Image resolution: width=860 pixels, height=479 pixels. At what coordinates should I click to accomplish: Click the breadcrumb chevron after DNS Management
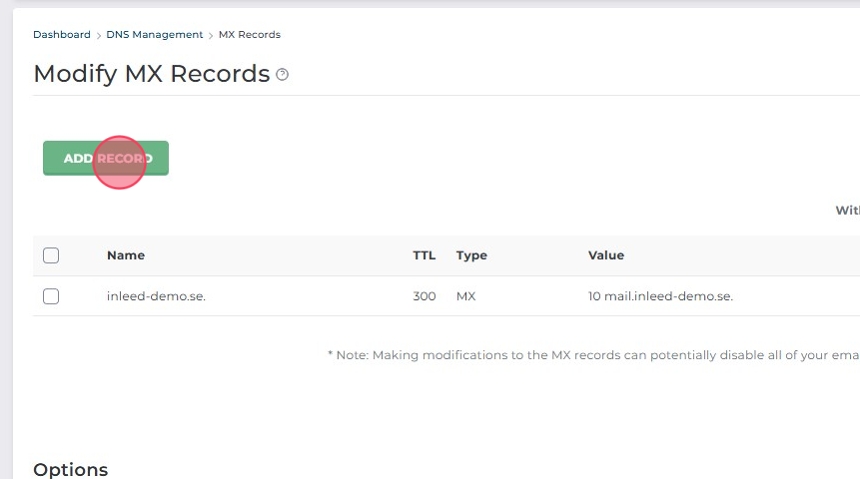click(211, 35)
